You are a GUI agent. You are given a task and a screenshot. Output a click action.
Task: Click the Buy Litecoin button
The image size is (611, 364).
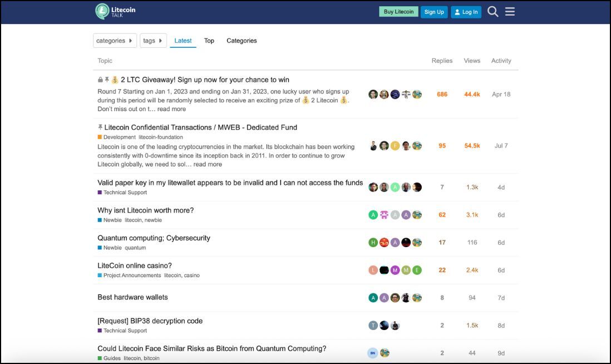pyautogui.click(x=398, y=12)
